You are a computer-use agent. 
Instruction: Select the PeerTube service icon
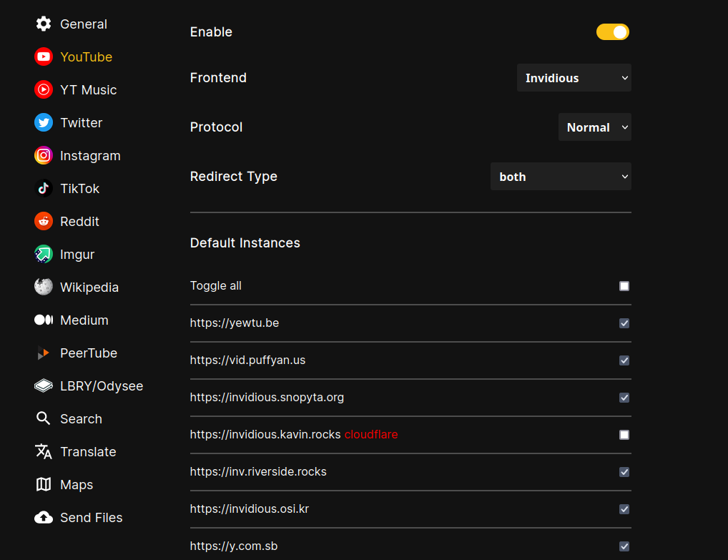click(43, 353)
